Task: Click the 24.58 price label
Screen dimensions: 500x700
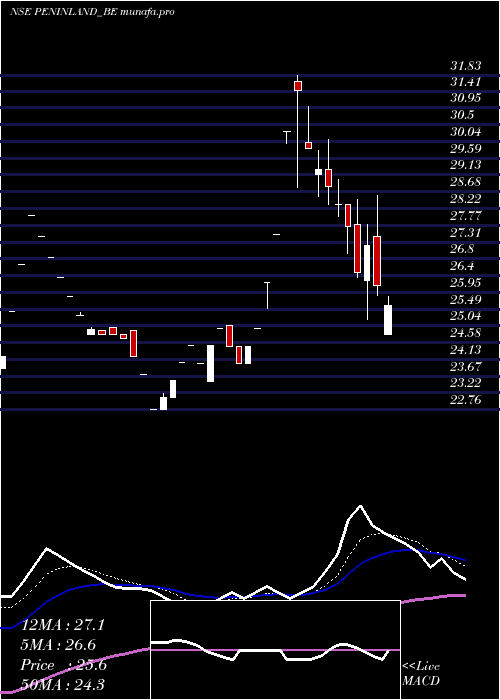Action: point(466,333)
